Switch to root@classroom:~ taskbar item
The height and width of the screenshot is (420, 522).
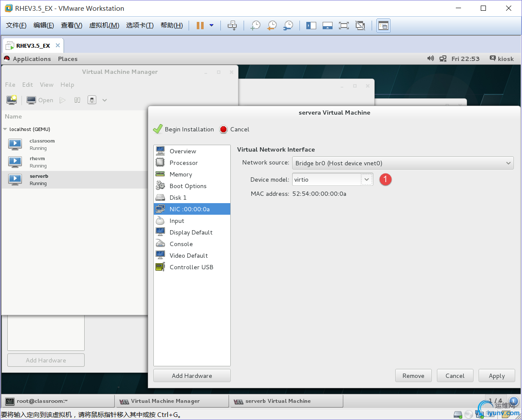[x=58, y=401]
